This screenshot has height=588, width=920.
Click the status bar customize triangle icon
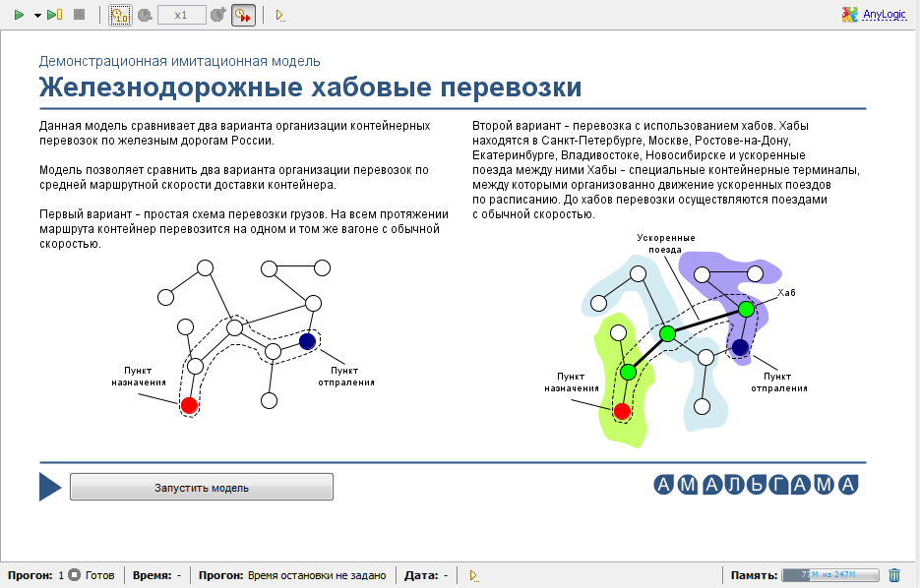pos(473,575)
